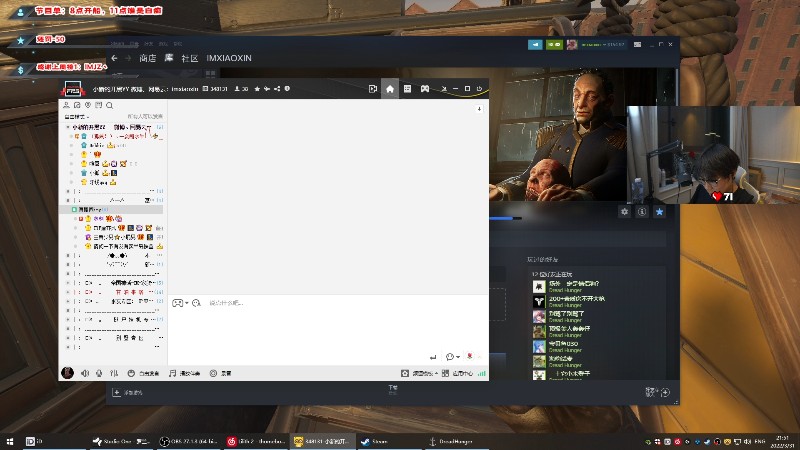Click the send enter-arrow icon in chat
Image resolution: width=800 pixels, height=450 pixels.
point(433,357)
